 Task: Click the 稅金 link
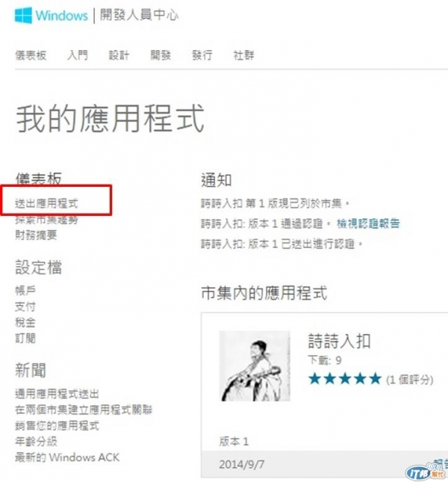[x=25, y=323]
